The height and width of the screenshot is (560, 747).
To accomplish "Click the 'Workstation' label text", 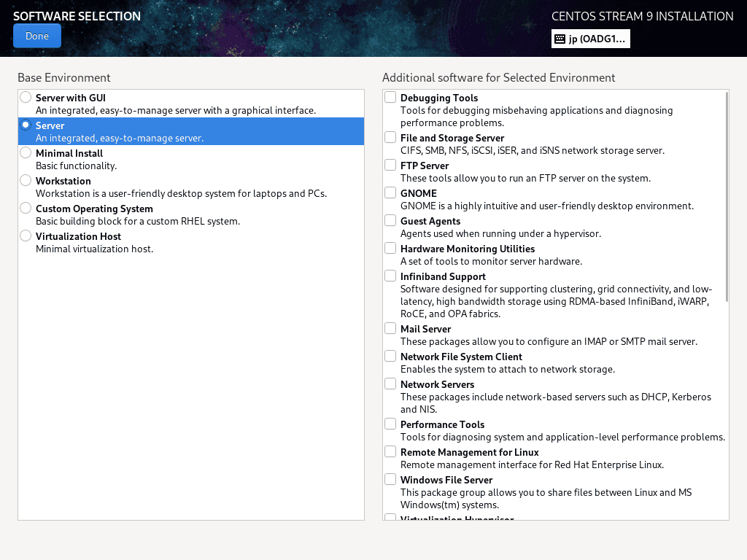I will [63, 181].
